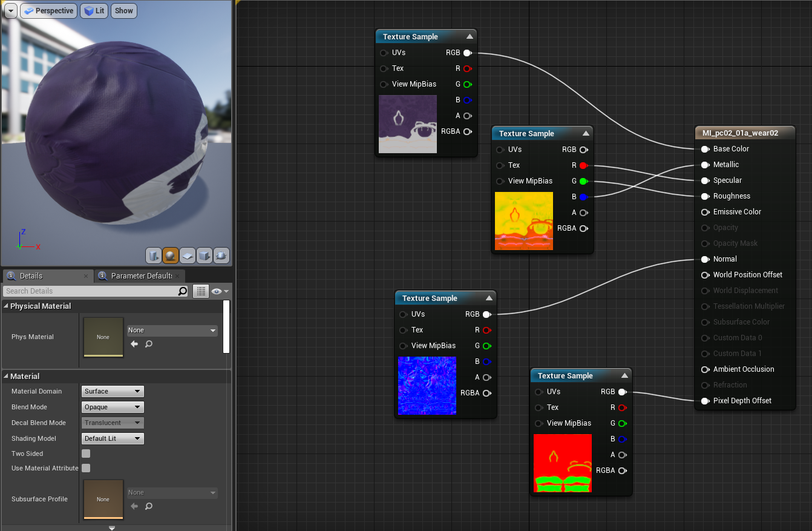Browse to Phys Material asset with magnifier

[148, 344]
